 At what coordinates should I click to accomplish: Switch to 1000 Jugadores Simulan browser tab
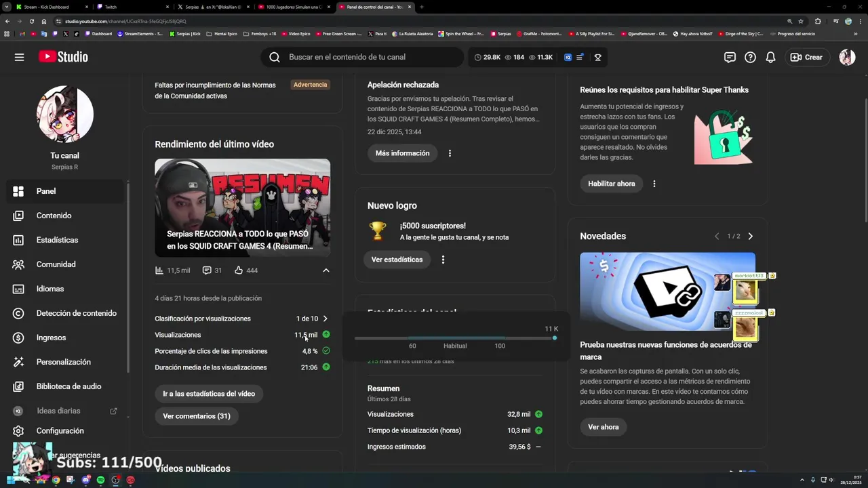pyautogui.click(x=295, y=7)
